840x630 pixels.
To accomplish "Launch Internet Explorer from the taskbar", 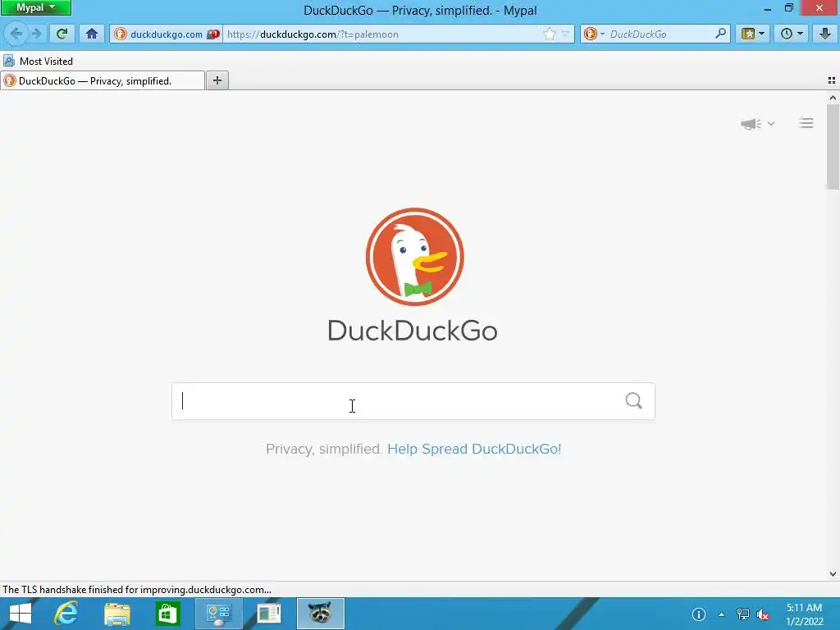I will [x=66, y=614].
